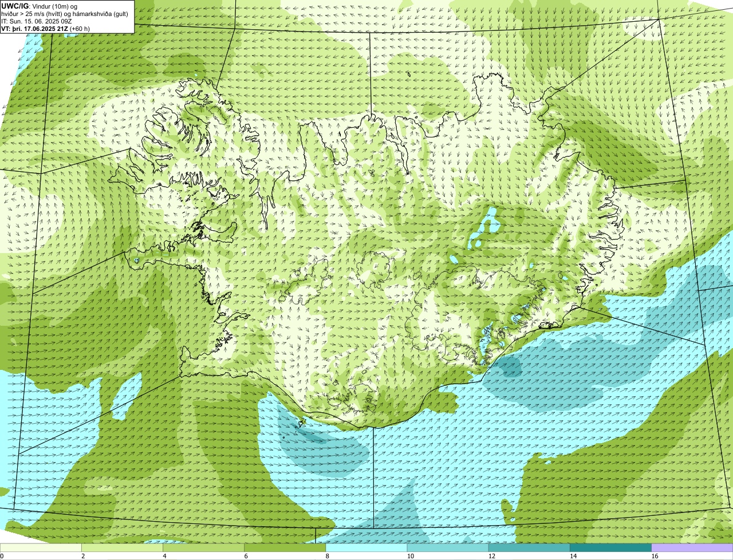This screenshot has width=733, height=560.
Task: Click the valid time 'VT: þri. 17.06.2025 21Z (+60 h)'
Action: click(x=45, y=28)
